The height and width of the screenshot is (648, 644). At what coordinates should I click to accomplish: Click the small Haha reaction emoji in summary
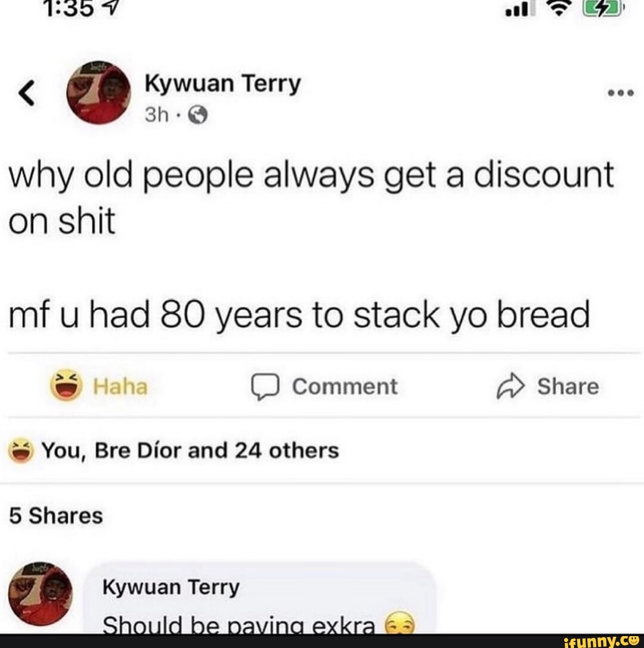[21, 450]
